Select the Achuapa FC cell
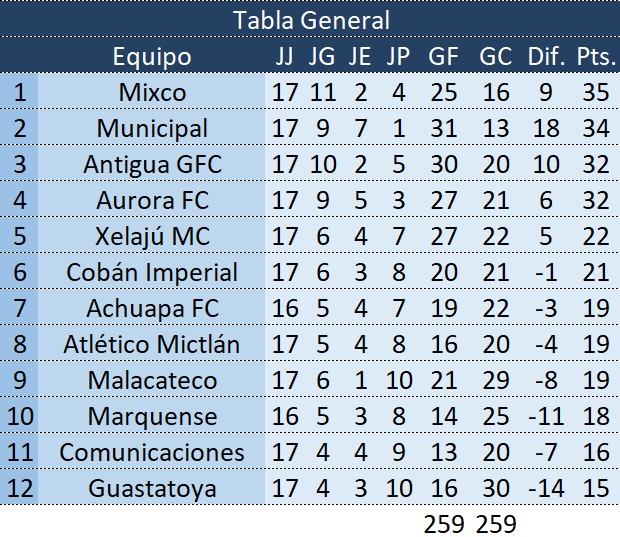The height and width of the screenshot is (537, 620). coord(152,309)
